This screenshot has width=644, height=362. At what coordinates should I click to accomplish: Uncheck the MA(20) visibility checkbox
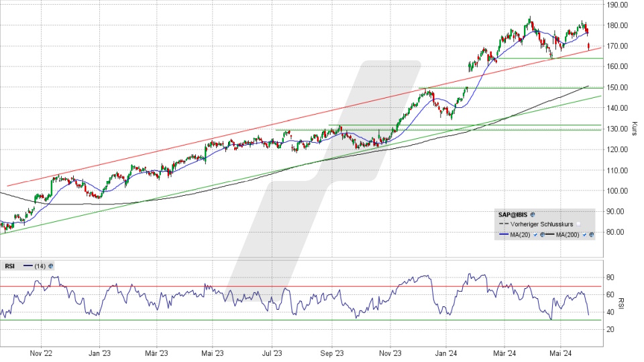[535, 235]
